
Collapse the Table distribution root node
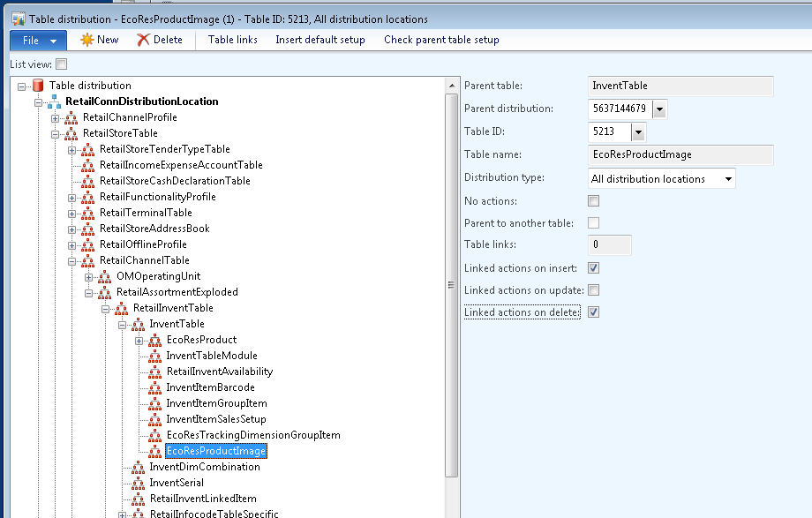tap(21, 86)
